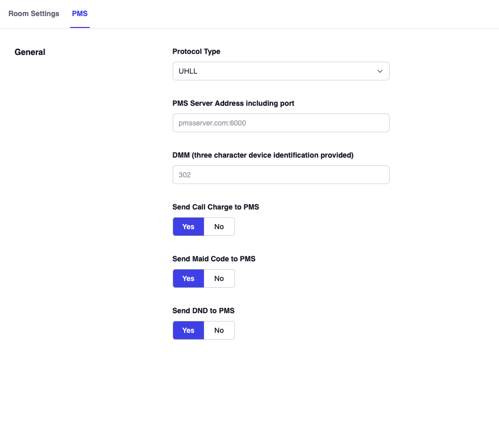Switch to the Room Settings tab

[x=34, y=13]
